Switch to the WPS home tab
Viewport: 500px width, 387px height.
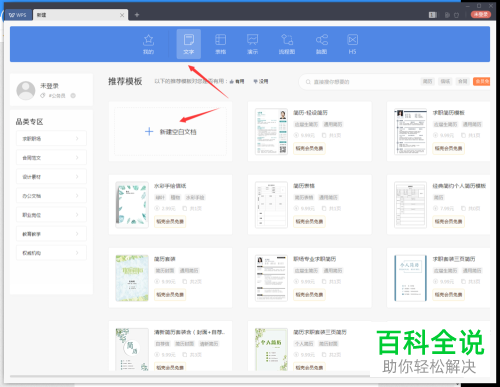(x=18, y=15)
